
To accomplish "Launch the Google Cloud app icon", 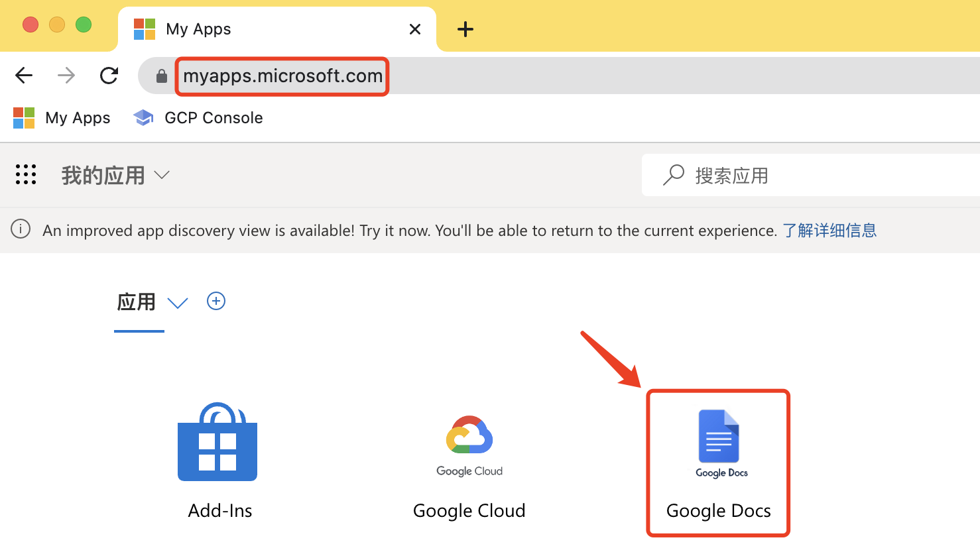I will (469, 445).
